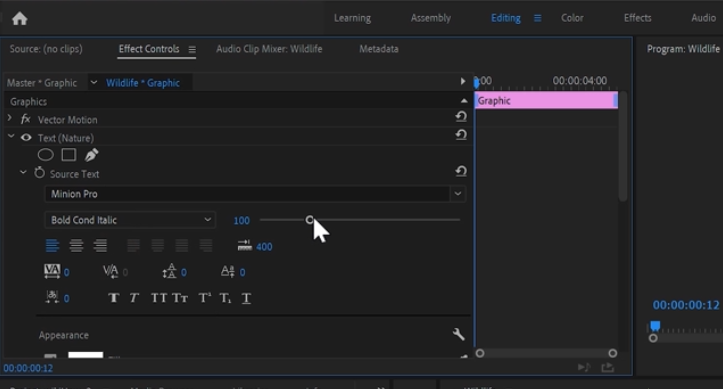Select the Wildlife * Graphic sequence clip
Screen dimensions: 723x389
[143, 83]
